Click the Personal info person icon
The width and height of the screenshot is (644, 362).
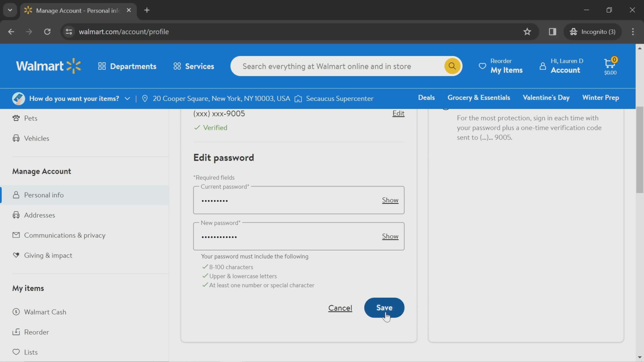[x=16, y=195]
